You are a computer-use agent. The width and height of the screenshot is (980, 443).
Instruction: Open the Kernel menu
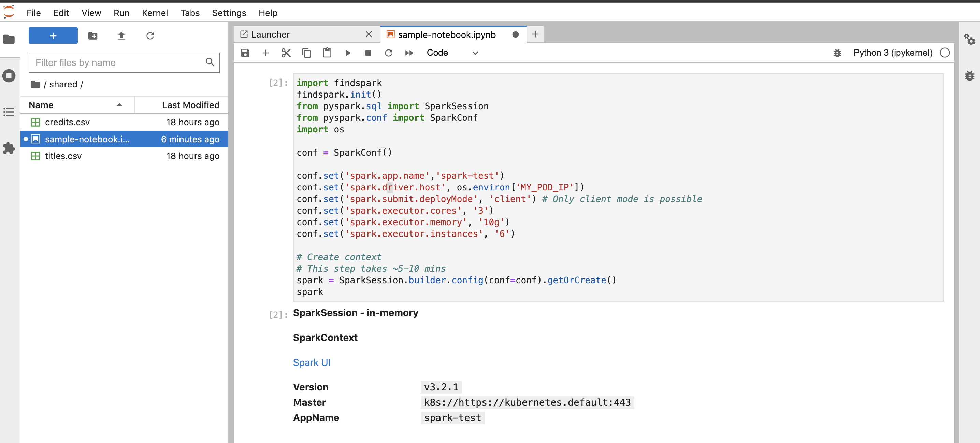[x=155, y=13]
